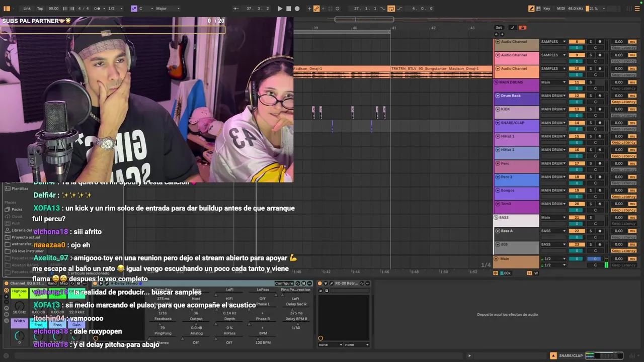644x362 pixels.
Task: Click the Set locator button
Action: tap(499, 28)
